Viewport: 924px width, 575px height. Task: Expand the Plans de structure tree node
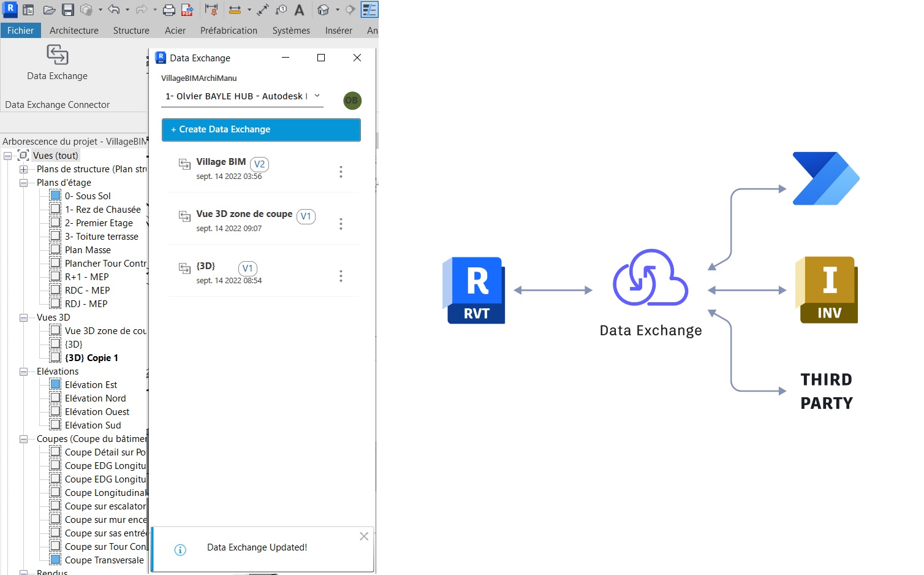[23, 169]
